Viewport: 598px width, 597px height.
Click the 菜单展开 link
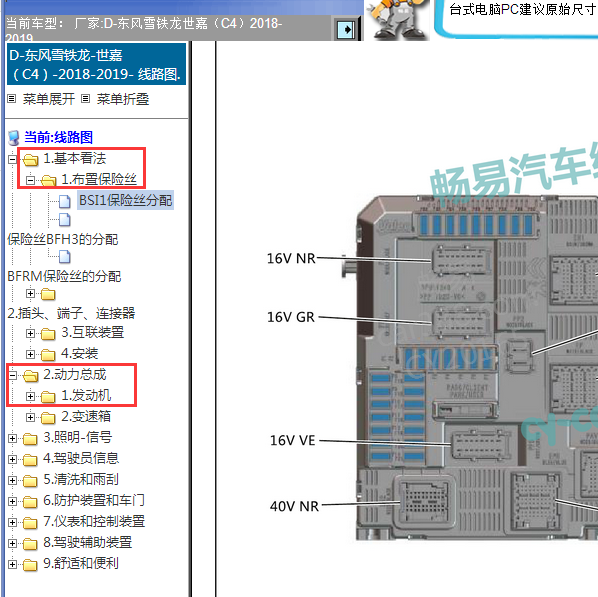pos(49,99)
